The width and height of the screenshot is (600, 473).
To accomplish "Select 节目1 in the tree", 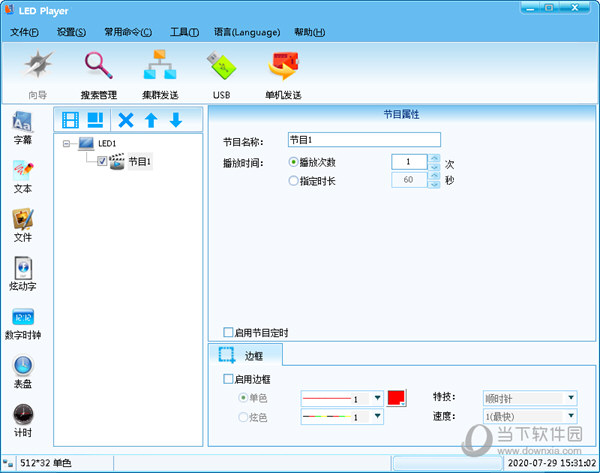I will click(x=139, y=161).
